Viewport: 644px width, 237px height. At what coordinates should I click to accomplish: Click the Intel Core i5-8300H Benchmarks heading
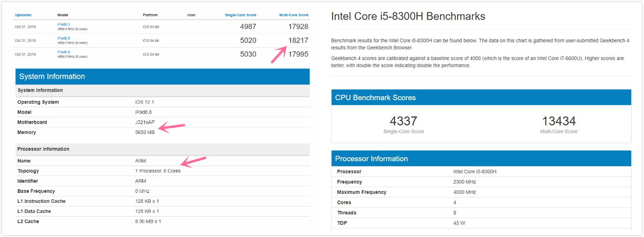click(x=408, y=16)
